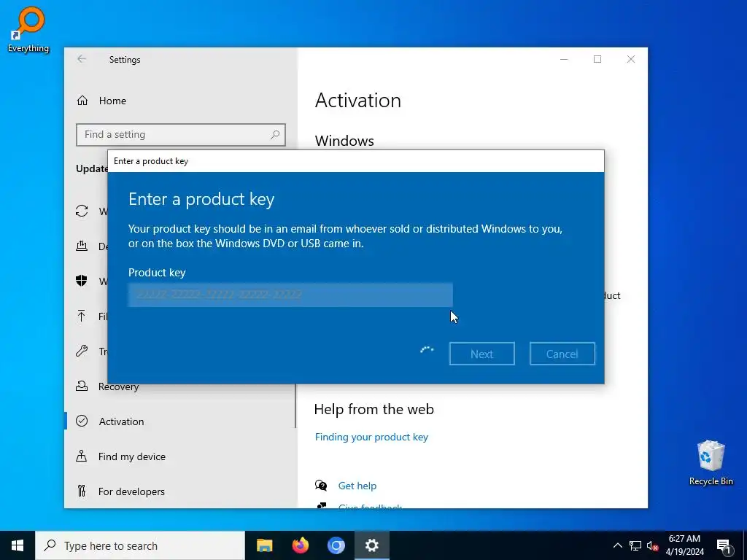This screenshot has height=560, width=747.
Task: Click the Settings gear on taskbar
Action: tap(371, 545)
